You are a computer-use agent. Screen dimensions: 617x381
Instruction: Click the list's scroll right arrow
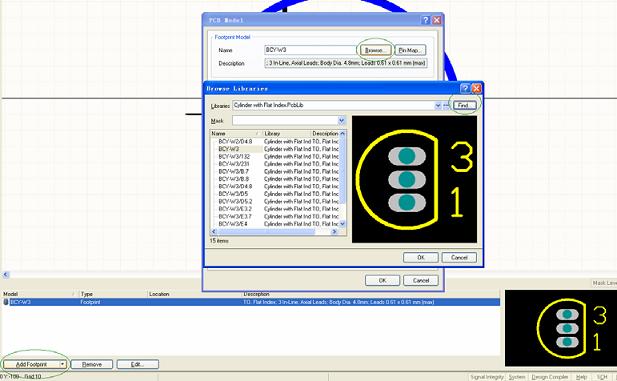pyautogui.click(x=334, y=231)
